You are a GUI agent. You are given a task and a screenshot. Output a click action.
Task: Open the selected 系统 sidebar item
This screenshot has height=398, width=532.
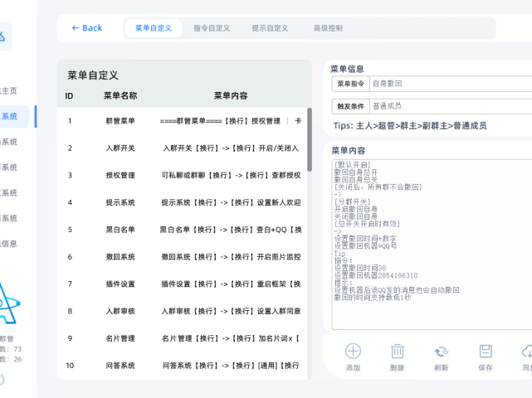point(14,117)
